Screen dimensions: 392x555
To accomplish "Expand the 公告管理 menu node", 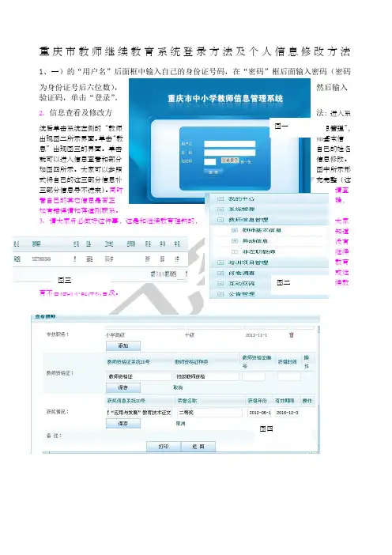I will point(220,294).
